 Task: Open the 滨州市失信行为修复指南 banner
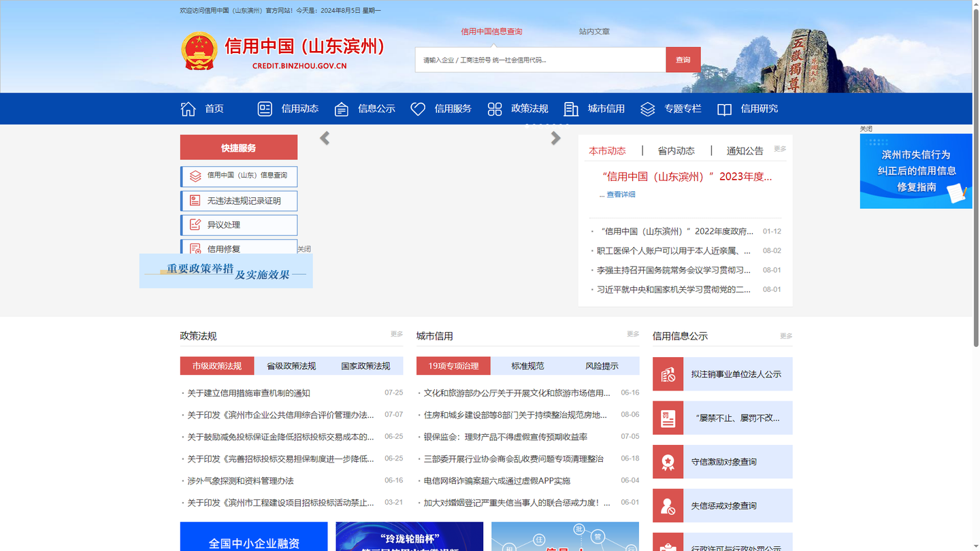916,171
